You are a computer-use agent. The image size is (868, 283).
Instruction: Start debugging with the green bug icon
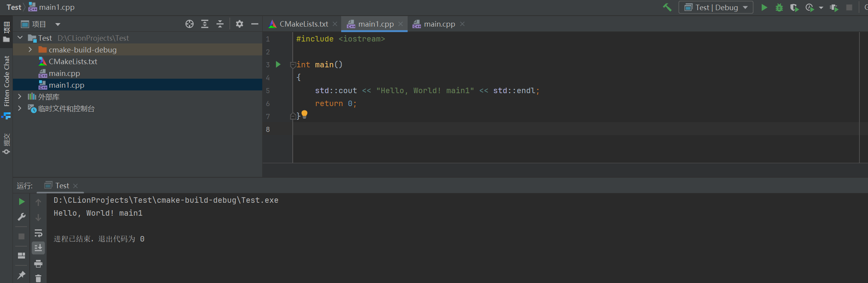[x=779, y=7]
